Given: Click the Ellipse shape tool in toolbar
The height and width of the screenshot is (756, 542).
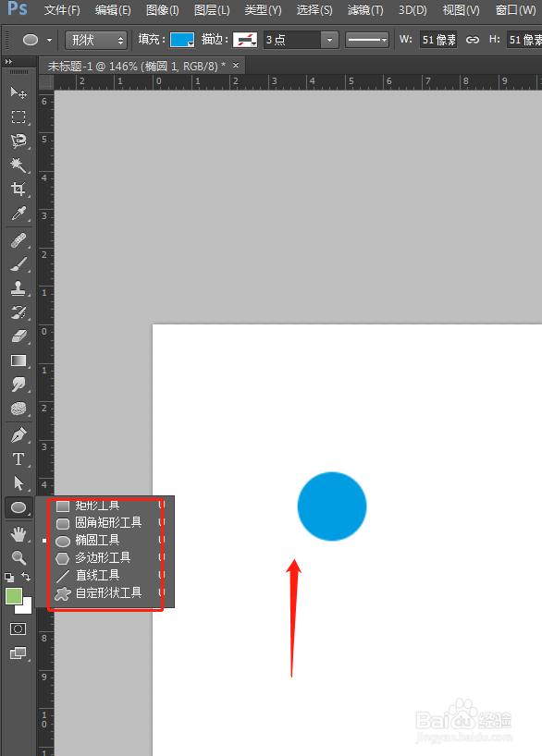Looking at the screenshot, I should pyautogui.click(x=18, y=507).
